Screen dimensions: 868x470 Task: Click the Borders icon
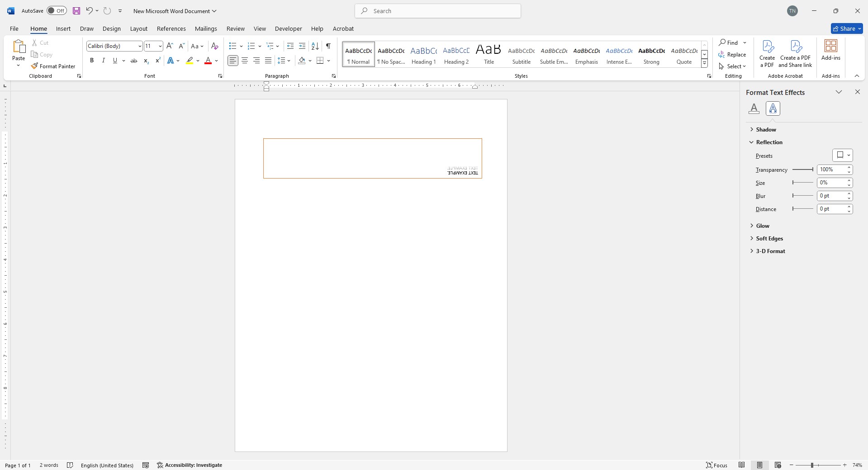click(x=320, y=61)
